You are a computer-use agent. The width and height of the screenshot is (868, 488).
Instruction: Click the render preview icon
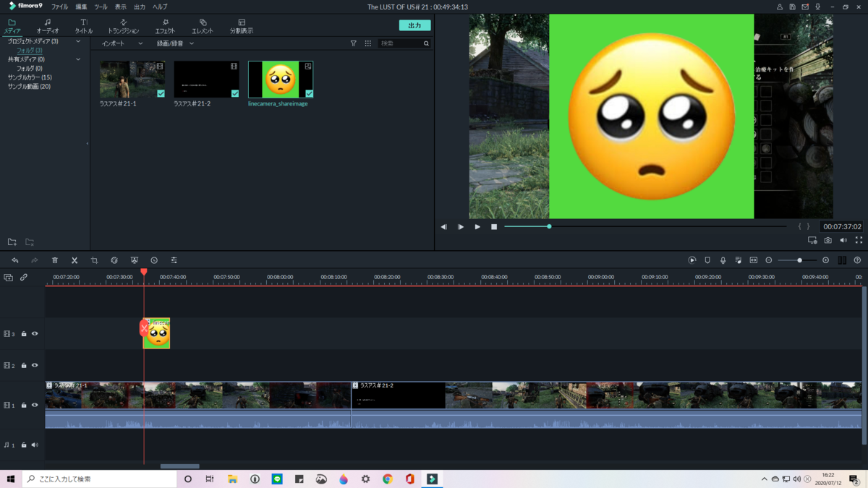(x=692, y=260)
